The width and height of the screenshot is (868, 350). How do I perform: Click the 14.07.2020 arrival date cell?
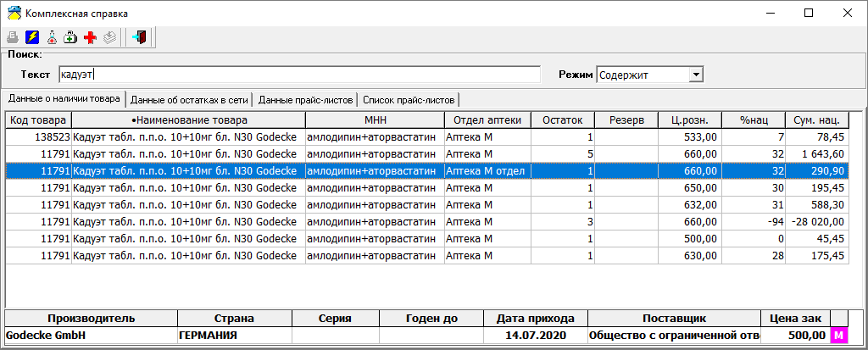(536, 335)
